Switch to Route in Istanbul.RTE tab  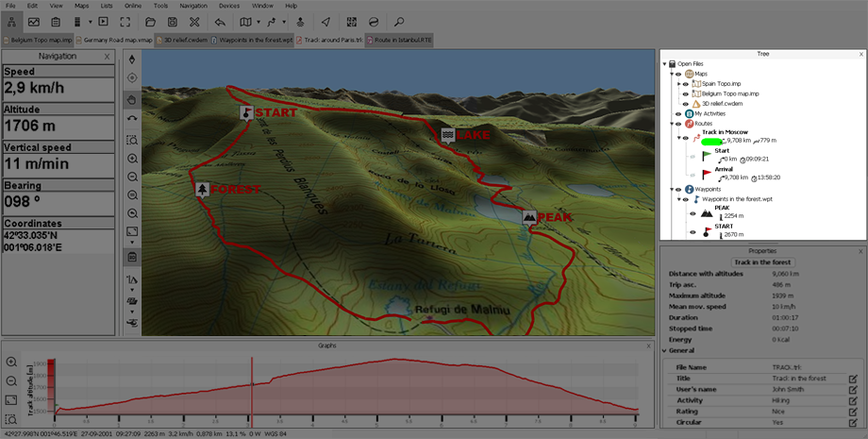click(400, 41)
